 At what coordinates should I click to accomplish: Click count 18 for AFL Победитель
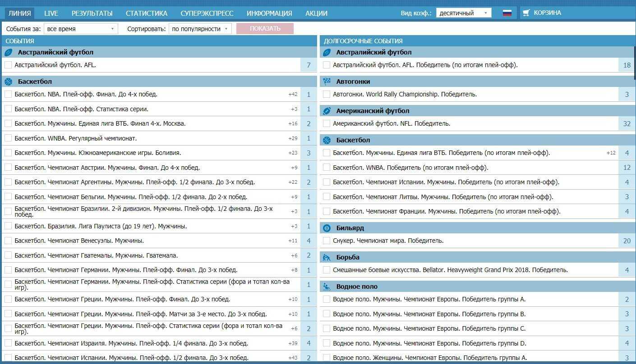[x=627, y=65]
